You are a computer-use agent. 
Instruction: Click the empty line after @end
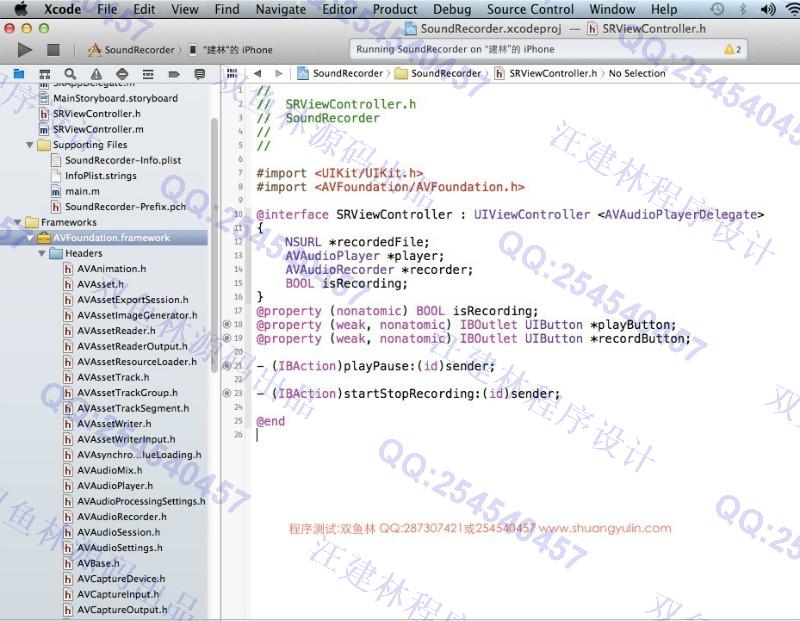(x=526, y=435)
